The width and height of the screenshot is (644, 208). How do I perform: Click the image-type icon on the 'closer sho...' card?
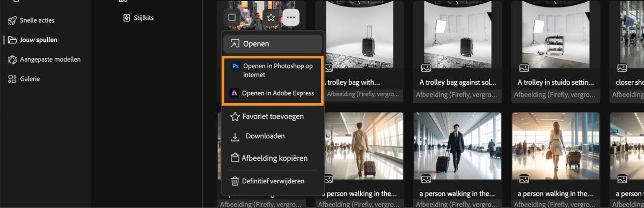621,68
